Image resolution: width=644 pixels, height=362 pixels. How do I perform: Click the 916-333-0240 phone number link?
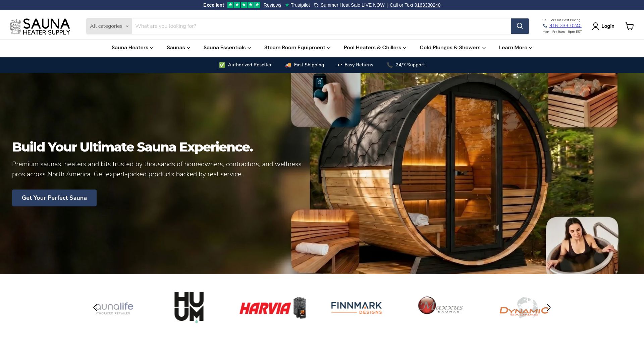tap(565, 25)
